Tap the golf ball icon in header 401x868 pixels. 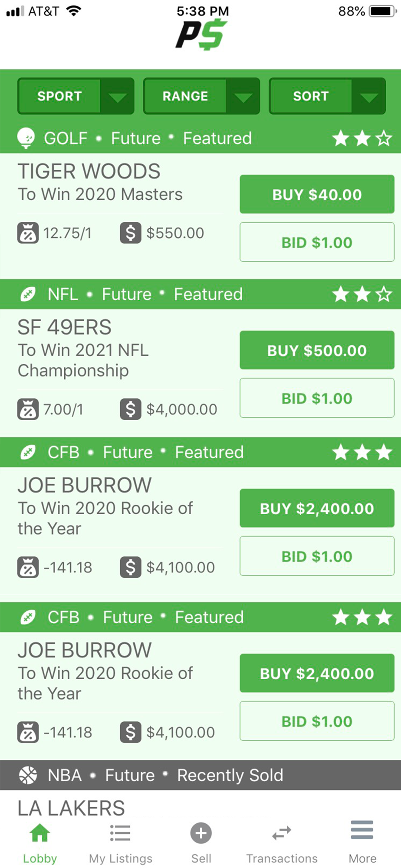[26, 138]
